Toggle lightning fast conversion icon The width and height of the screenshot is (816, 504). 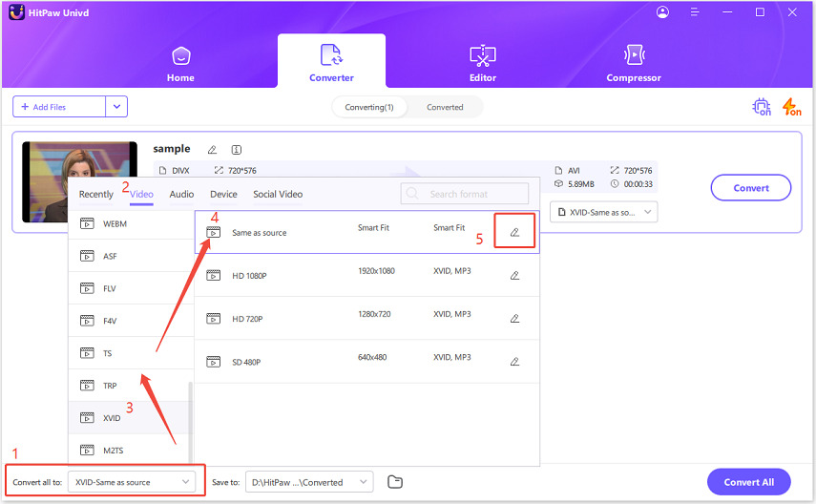[791, 107]
